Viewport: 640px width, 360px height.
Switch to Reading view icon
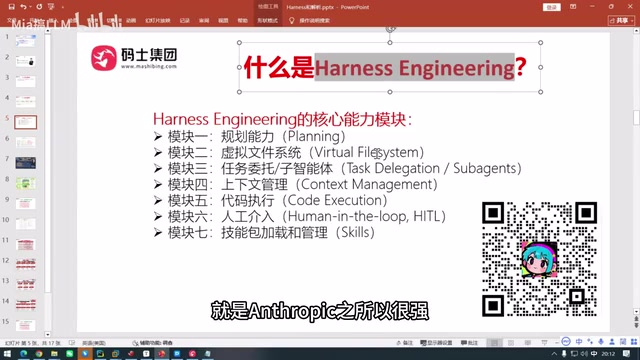coord(528,343)
